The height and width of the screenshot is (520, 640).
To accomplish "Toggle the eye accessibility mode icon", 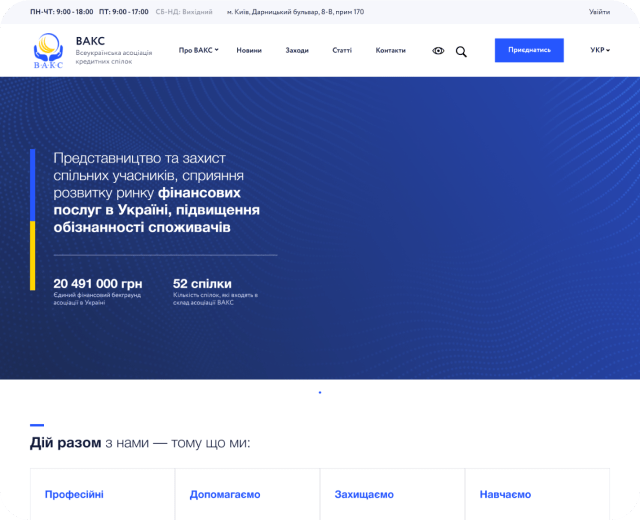I will pyautogui.click(x=438, y=51).
